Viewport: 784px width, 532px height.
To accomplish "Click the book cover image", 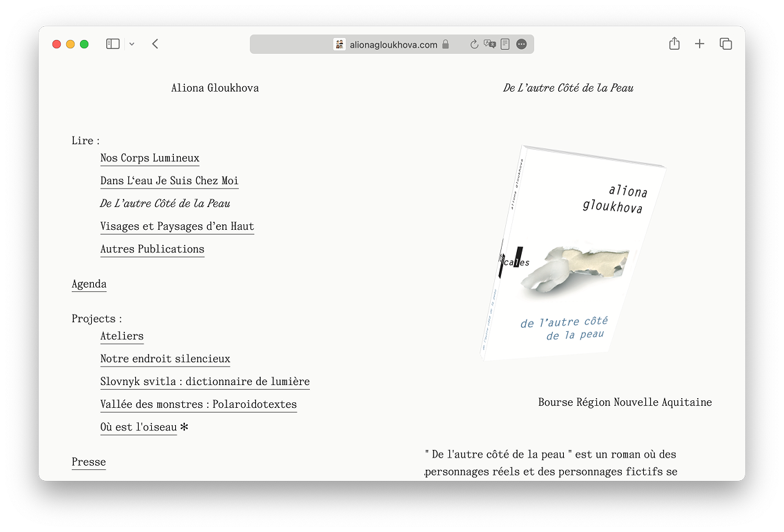I will coord(571,252).
